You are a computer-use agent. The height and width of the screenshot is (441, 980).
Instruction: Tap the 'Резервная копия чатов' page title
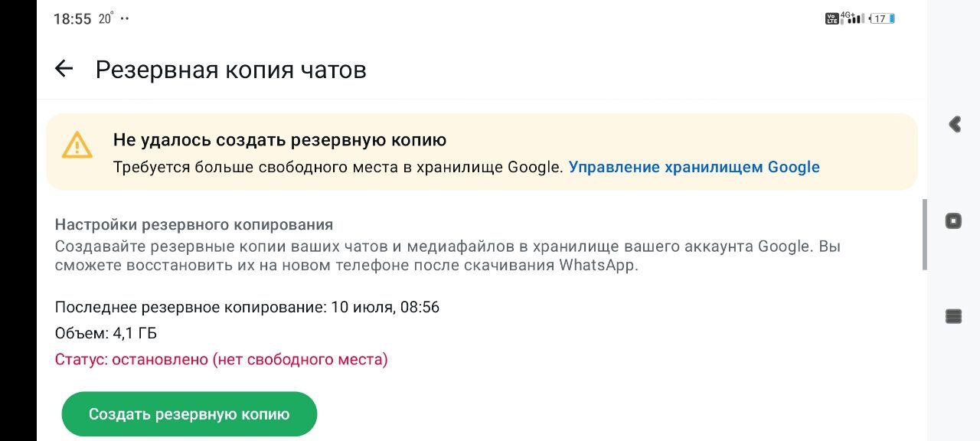tap(230, 70)
